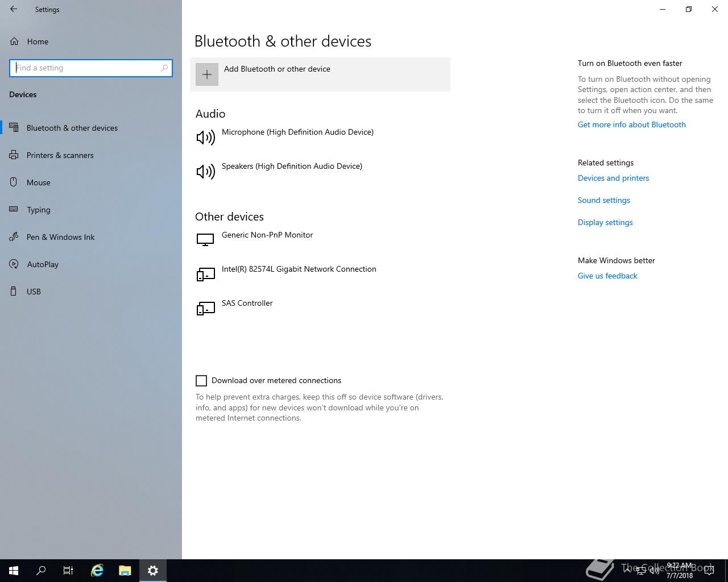Image resolution: width=728 pixels, height=582 pixels.
Task: Click the Bluetooth & other devices sidebar icon
Action: point(14,128)
